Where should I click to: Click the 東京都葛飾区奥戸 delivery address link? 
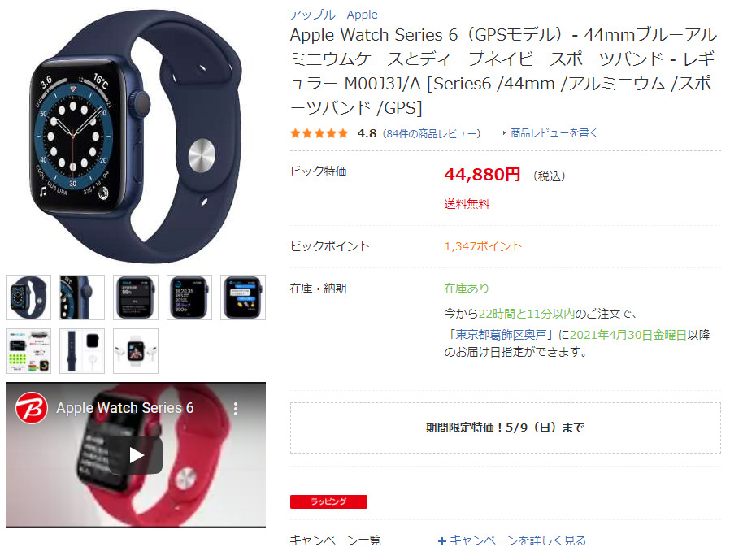point(501,335)
